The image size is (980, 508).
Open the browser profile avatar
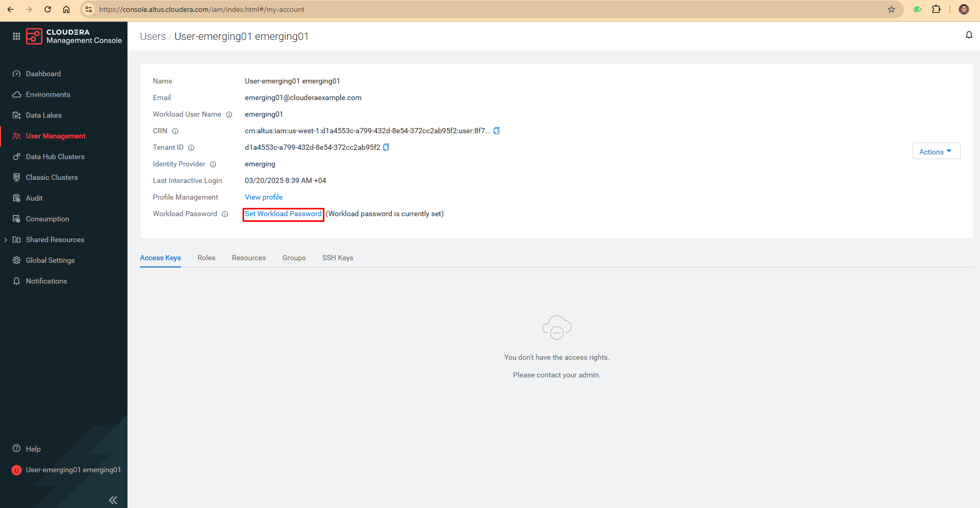click(x=964, y=9)
